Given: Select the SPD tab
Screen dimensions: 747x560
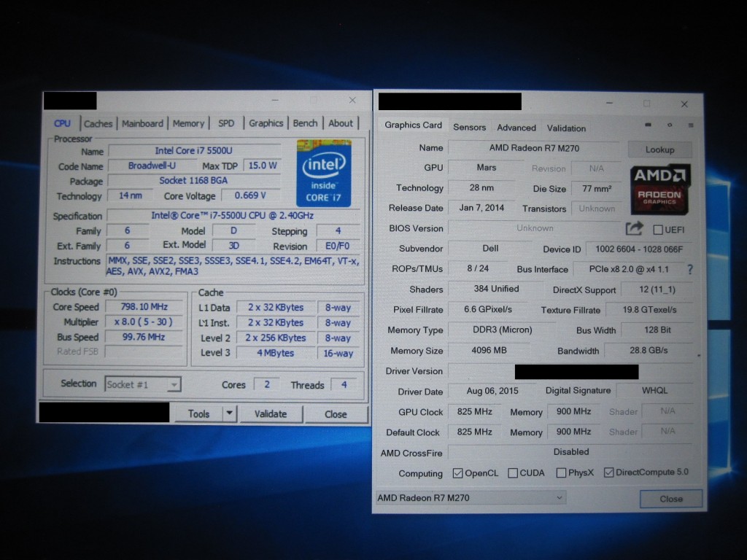Looking at the screenshot, I should [226, 124].
